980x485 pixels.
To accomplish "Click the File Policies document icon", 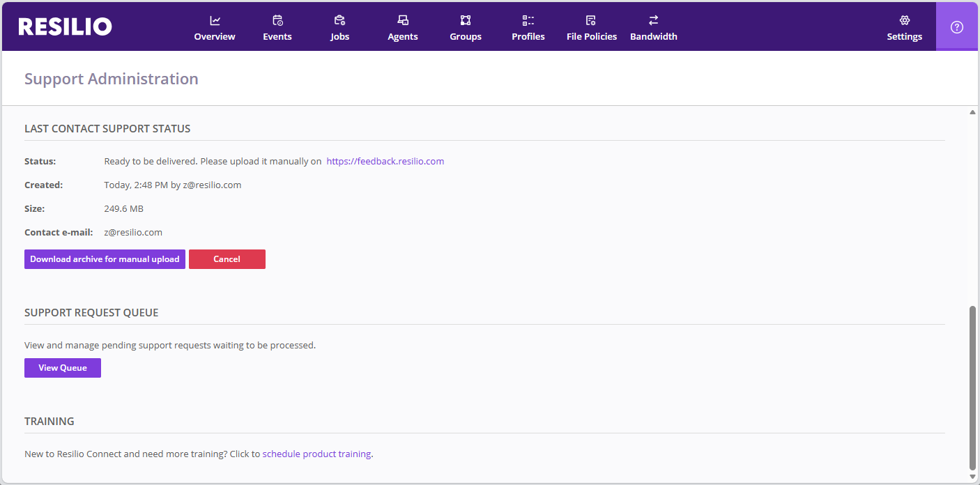I will tap(591, 20).
